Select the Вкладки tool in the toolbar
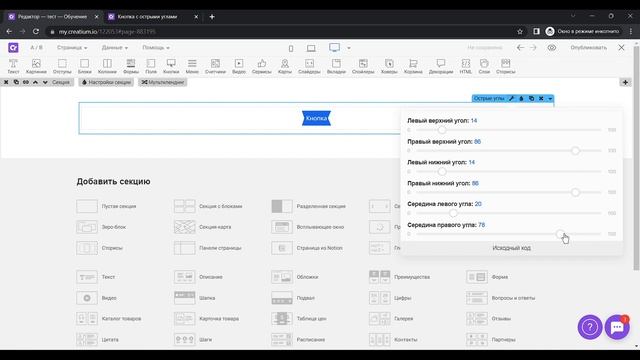The image size is (640, 360). [x=336, y=66]
